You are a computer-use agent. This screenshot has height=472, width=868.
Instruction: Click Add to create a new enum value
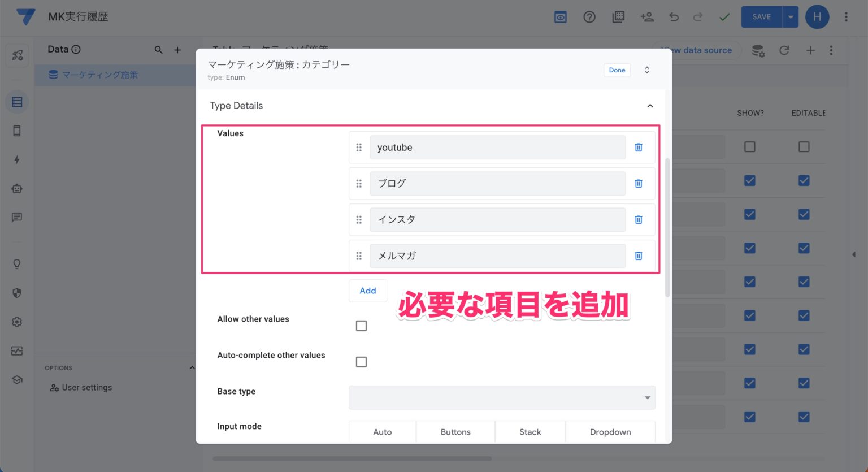367,291
